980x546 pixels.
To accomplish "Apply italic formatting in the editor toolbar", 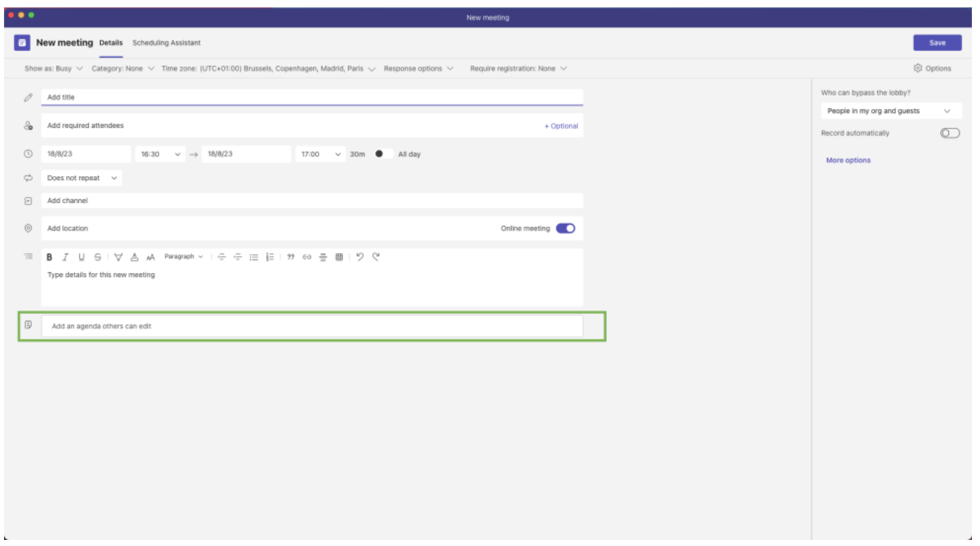I will tap(65, 257).
